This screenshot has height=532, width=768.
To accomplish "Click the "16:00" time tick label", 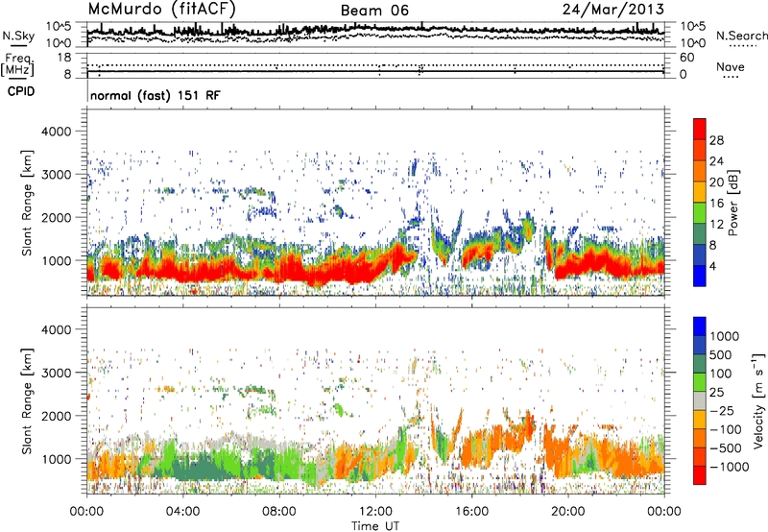I will point(471,512).
